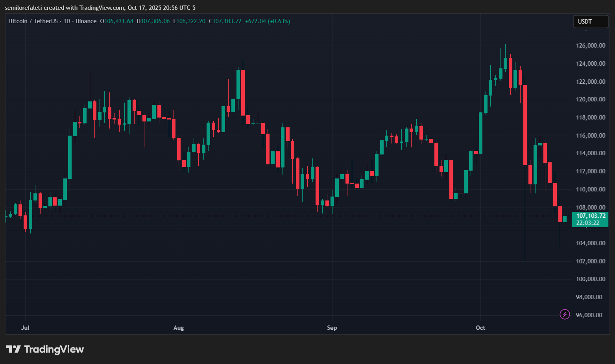
Task: Click the open value O106,431.68
Action: (x=117, y=21)
